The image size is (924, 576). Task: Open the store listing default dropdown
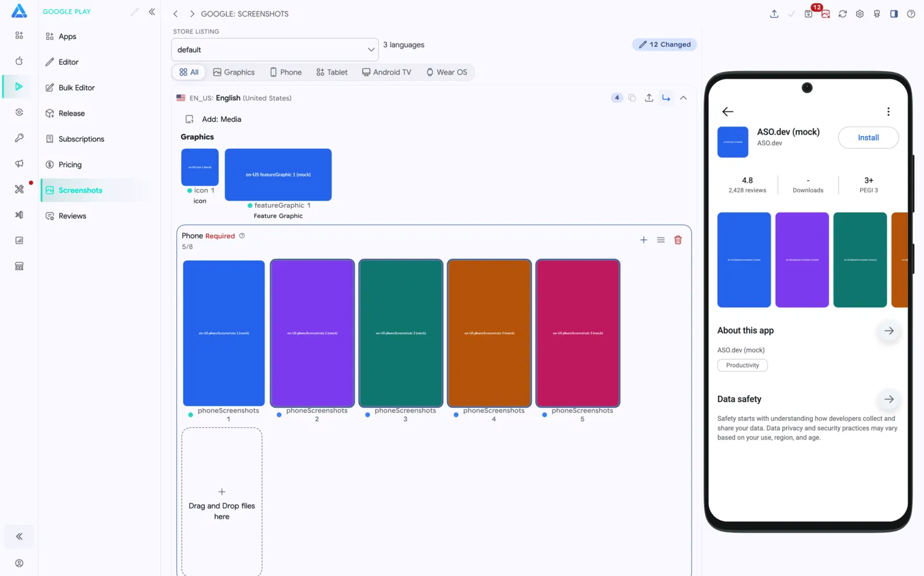[275, 49]
